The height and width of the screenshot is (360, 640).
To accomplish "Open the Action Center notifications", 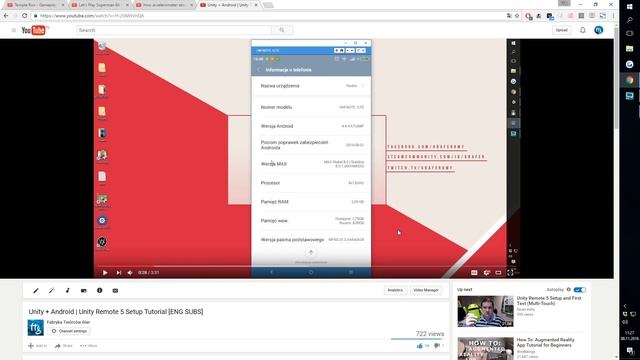I will (x=630, y=351).
